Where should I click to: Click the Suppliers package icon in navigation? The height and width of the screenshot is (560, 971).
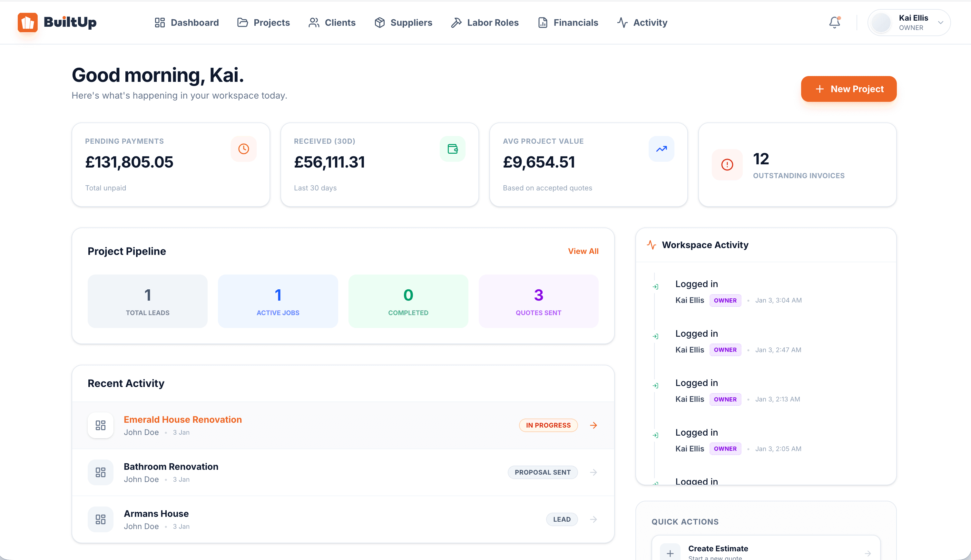tap(379, 22)
